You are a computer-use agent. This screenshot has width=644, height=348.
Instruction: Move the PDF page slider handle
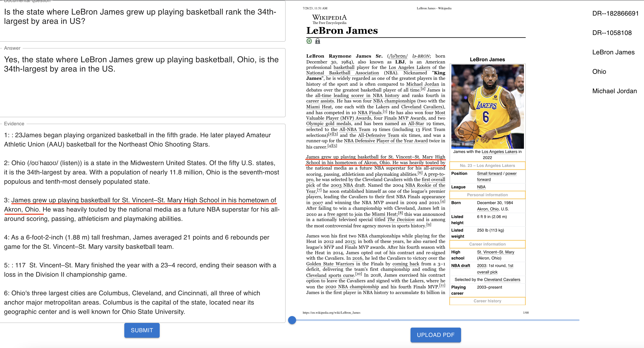coord(292,320)
